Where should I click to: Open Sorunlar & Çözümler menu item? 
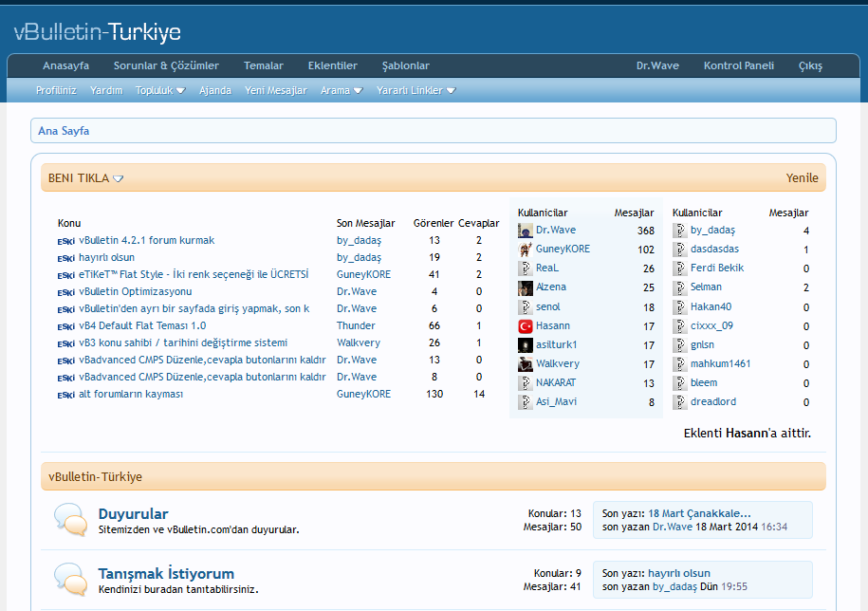[x=166, y=65]
